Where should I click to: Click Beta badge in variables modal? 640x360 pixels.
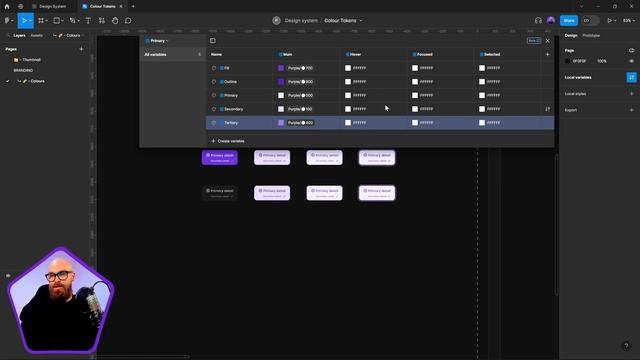(534, 40)
